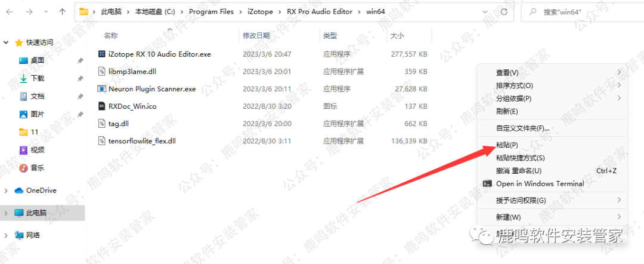Image resolution: width=644 pixels, height=264 pixels.
Task: Click the 此电脑 monitor icon in sidebar
Action: point(19,213)
